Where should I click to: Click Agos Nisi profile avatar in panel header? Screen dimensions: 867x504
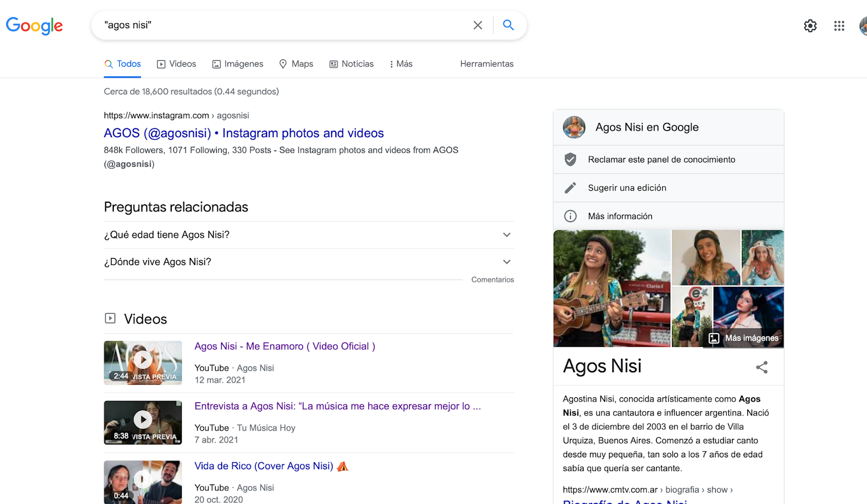574,127
